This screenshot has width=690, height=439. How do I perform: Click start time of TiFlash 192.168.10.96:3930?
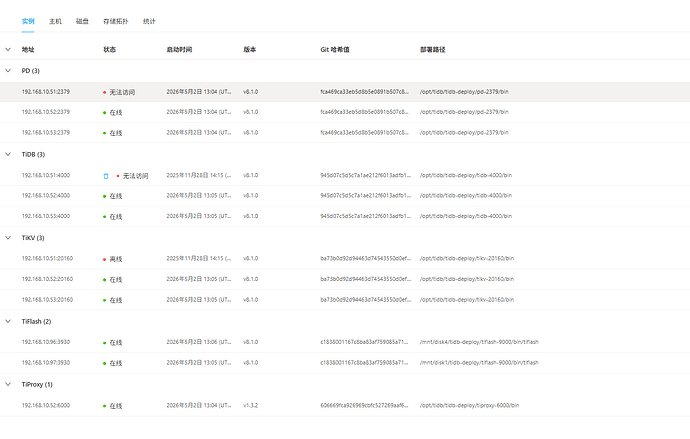click(198, 342)
